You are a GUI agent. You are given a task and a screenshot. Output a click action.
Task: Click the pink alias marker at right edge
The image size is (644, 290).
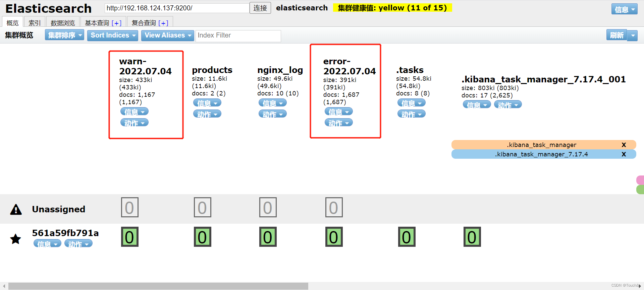point(640,180)
